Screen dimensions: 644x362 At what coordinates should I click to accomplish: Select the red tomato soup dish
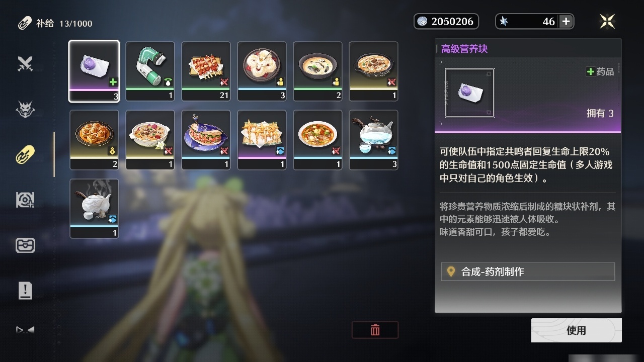tap(317, 140)
